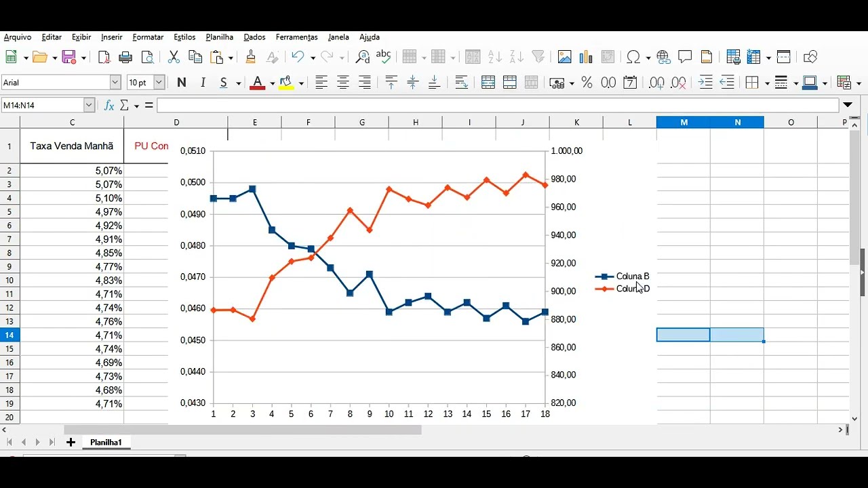Expand the Name Box dropdown

pyautogui.click(x=89, y=106)
